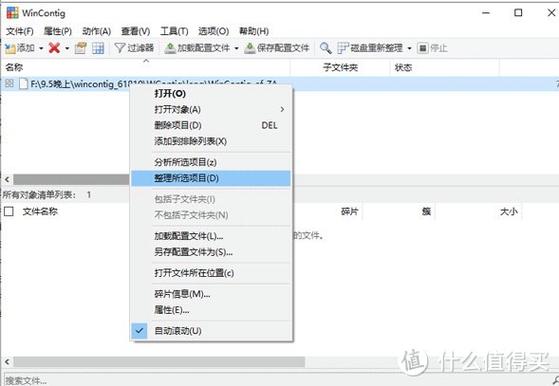Screen dimensions: 559x386
Task: Maximize the WinContig window
Action: coord(518,13)
